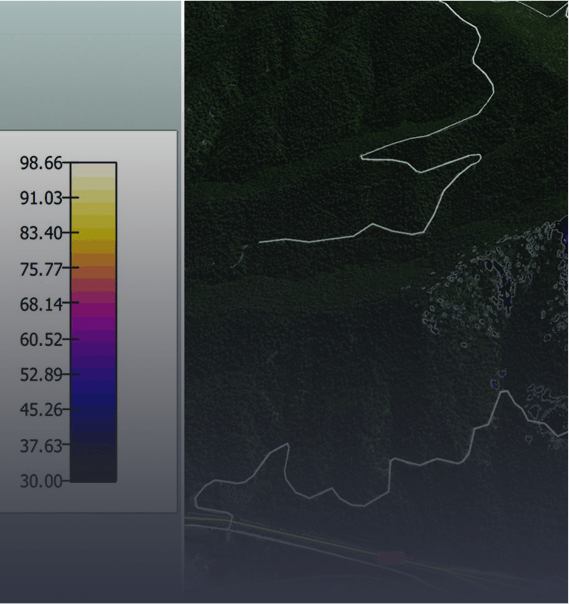The width and height of the screenshot is (569, 604).
Task: Click the 37.63 legend tick label
Action: [x=41, y=446]
